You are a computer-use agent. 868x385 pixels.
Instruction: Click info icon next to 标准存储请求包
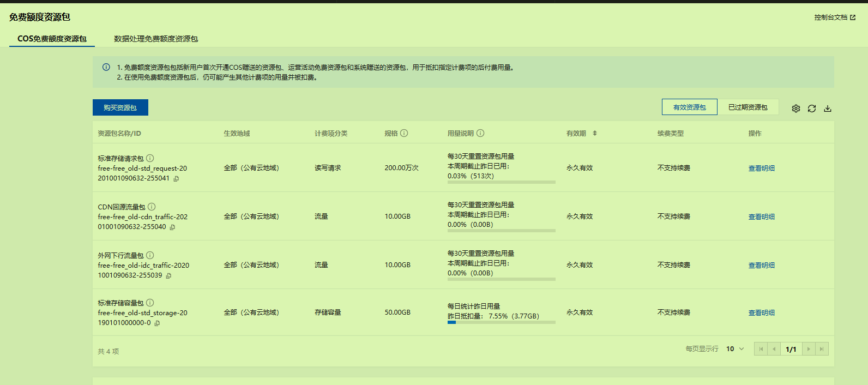pos(150,158)
